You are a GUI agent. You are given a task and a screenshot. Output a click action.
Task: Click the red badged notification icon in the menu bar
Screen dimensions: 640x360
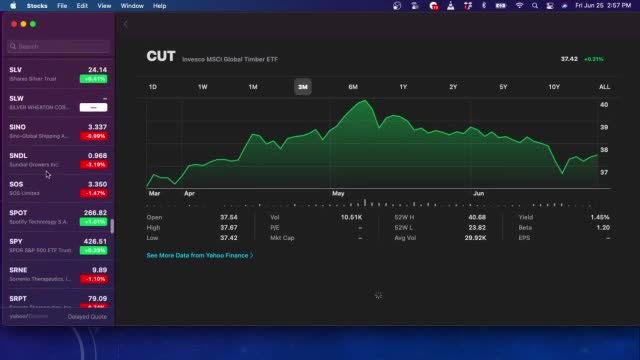click(x=434, y=6)
